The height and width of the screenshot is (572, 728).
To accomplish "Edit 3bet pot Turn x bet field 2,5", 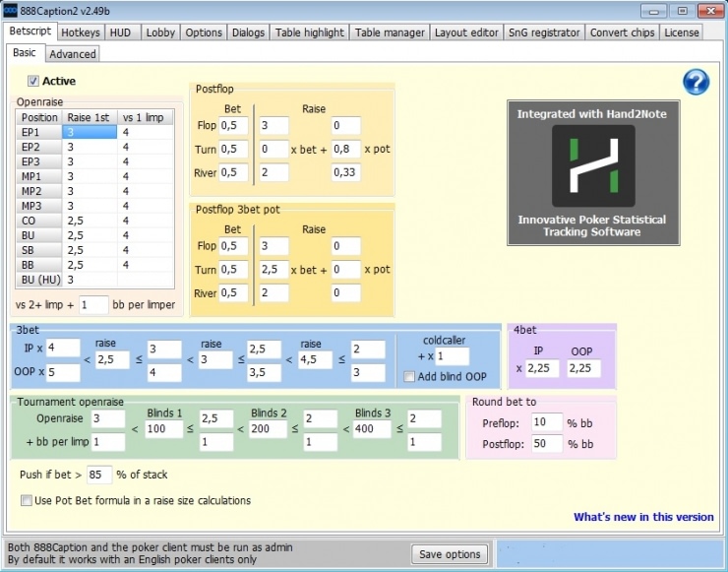I will tap(273, 270).
